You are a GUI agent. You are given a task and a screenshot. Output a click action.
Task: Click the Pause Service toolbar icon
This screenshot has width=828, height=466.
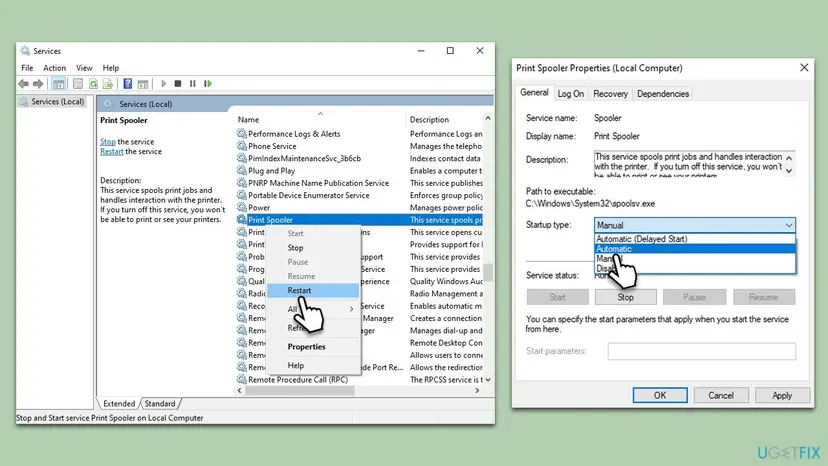pos(193,83)
